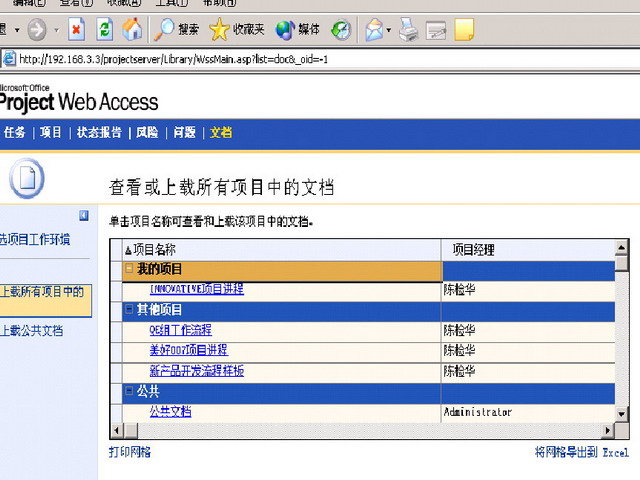Click the 媒体 media toolbar button
640x480 pixels.
(x=297, y=30)
